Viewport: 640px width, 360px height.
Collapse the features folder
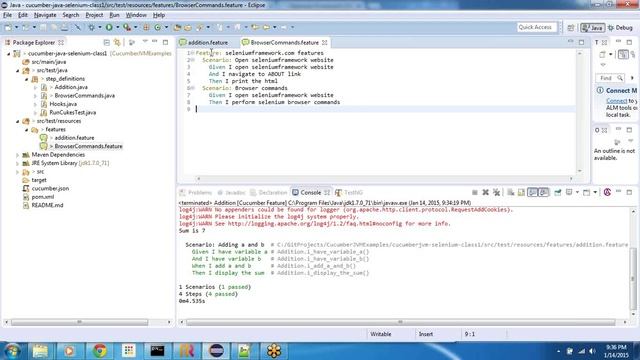point(26,130)
